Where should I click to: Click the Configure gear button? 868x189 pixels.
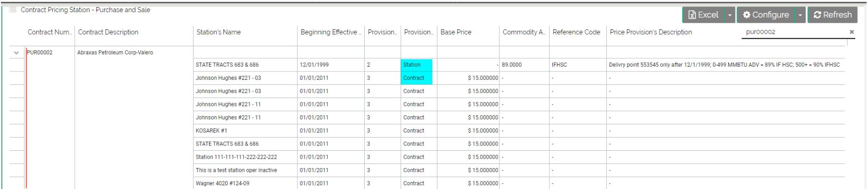coord(766,15)
